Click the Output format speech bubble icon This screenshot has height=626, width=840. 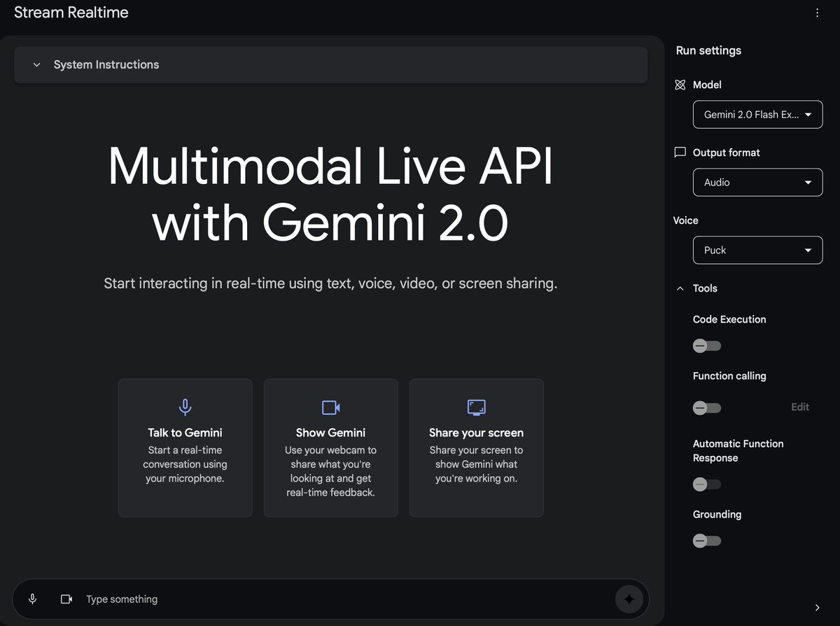coord(680,152)
